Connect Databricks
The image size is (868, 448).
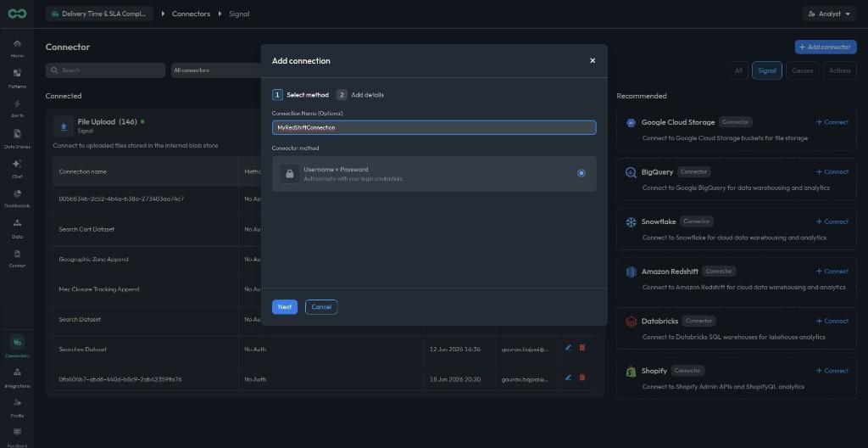coord(832,321)
